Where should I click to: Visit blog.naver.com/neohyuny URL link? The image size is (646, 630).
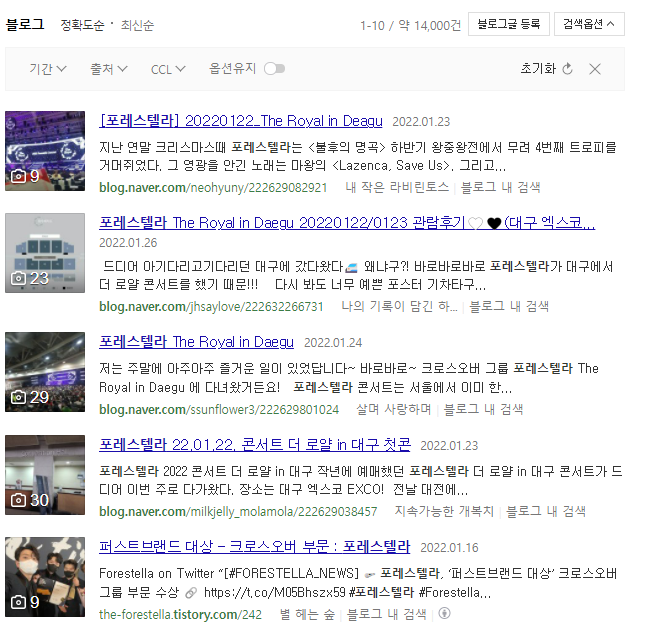pyautogui.click(x=213, y=188)
